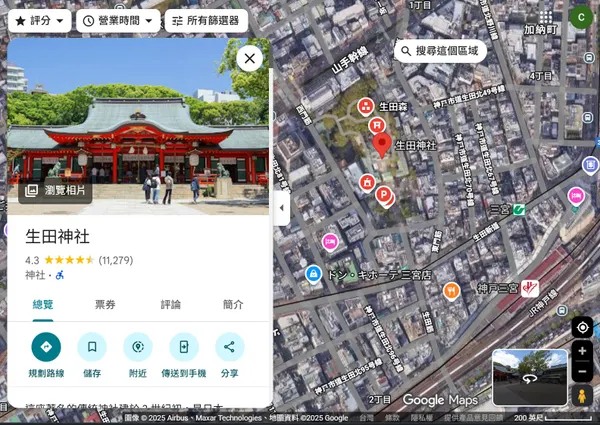Click the 生田神社 title text
600x425 pixels.
57,236
